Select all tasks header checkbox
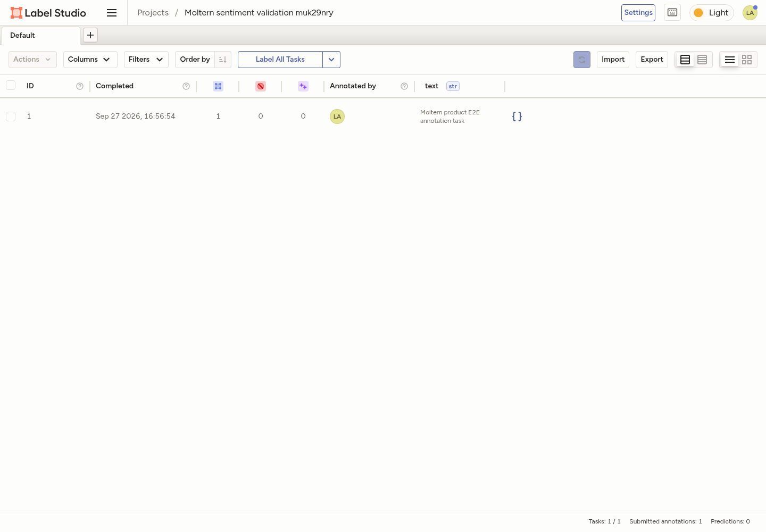Image resolution: width=766 pixels, height=532 pixels. coord(11,85)
